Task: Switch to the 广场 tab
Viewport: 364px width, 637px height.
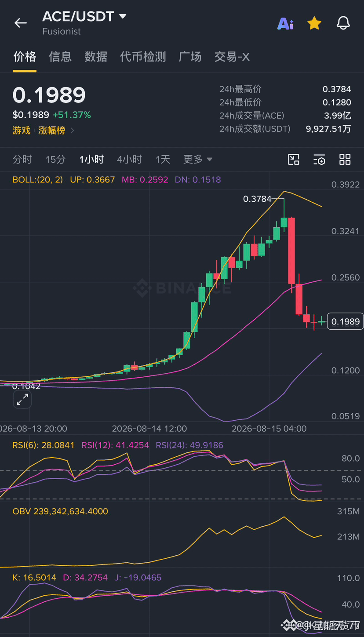Action: click(190, 57)
